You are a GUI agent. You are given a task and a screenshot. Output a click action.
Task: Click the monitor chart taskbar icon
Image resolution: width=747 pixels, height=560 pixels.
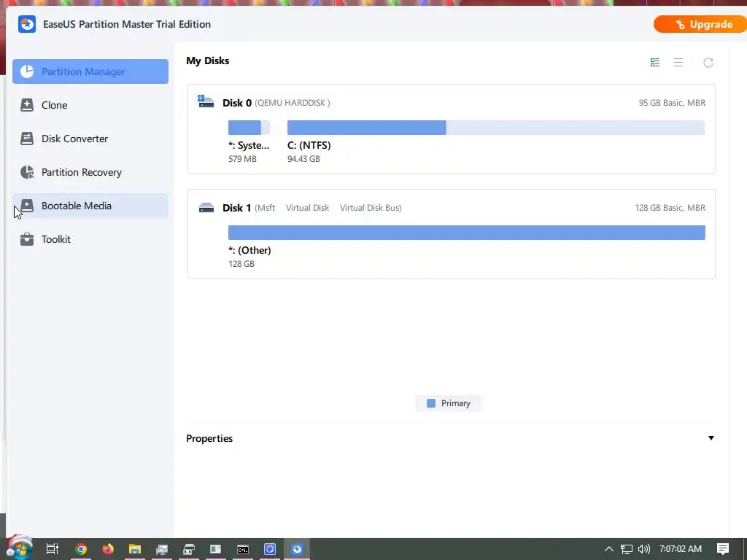pos(162,549)
